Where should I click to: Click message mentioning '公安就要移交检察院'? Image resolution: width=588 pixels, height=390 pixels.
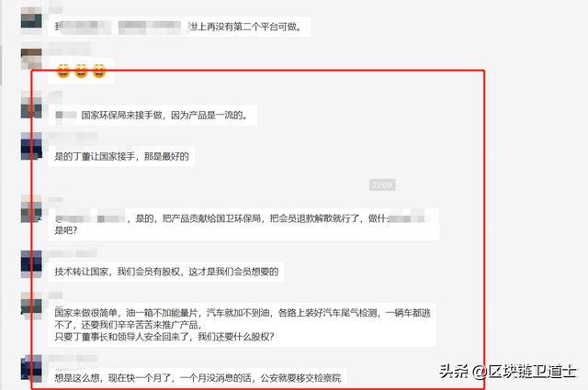point(198,378)
